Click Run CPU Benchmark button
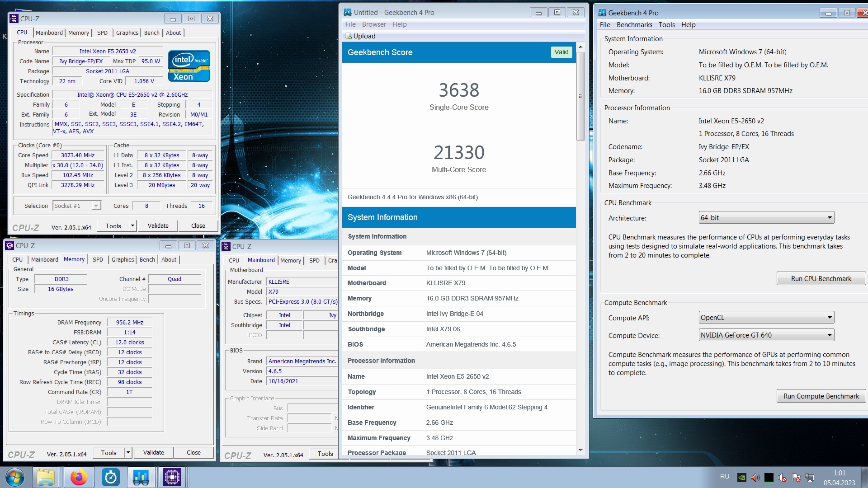Viewport: 868px width, 488px height. coord(821,279)
